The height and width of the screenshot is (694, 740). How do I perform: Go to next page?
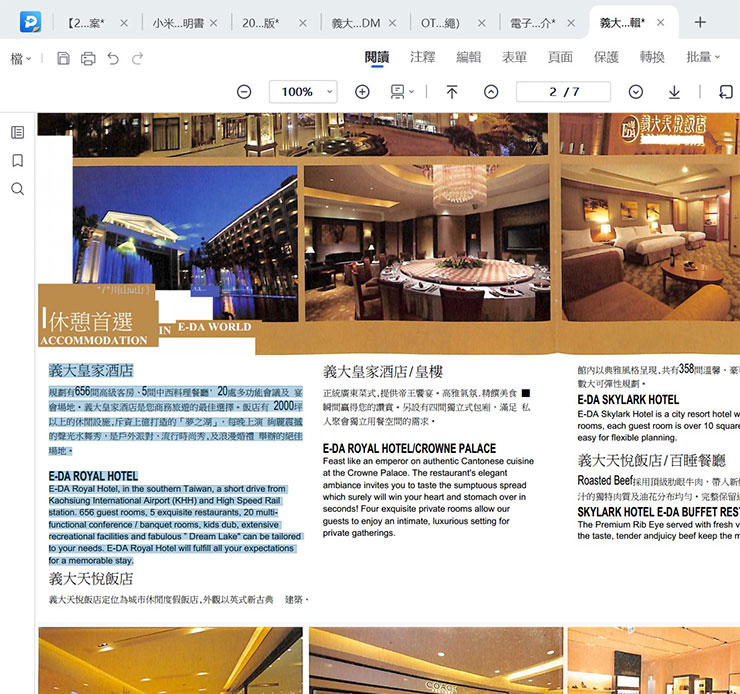636,92
